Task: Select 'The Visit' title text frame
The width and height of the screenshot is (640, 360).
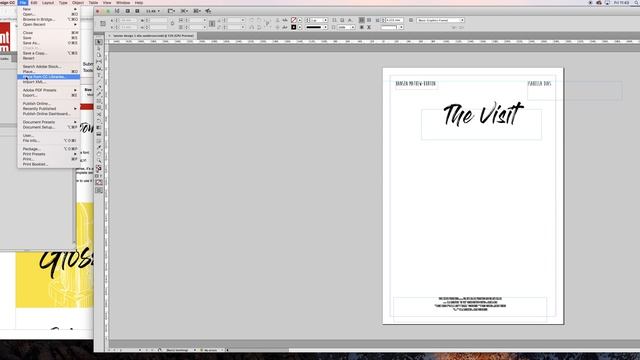Action: pos(482,124)
